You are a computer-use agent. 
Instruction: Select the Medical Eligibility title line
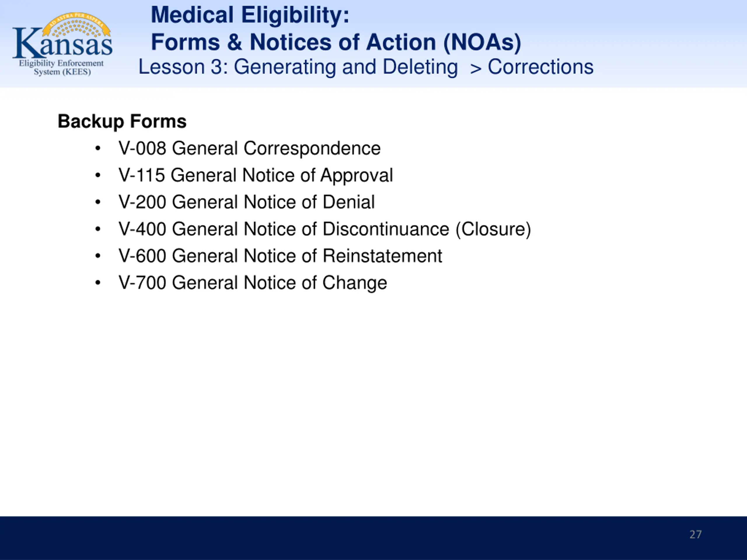(250, 15)
